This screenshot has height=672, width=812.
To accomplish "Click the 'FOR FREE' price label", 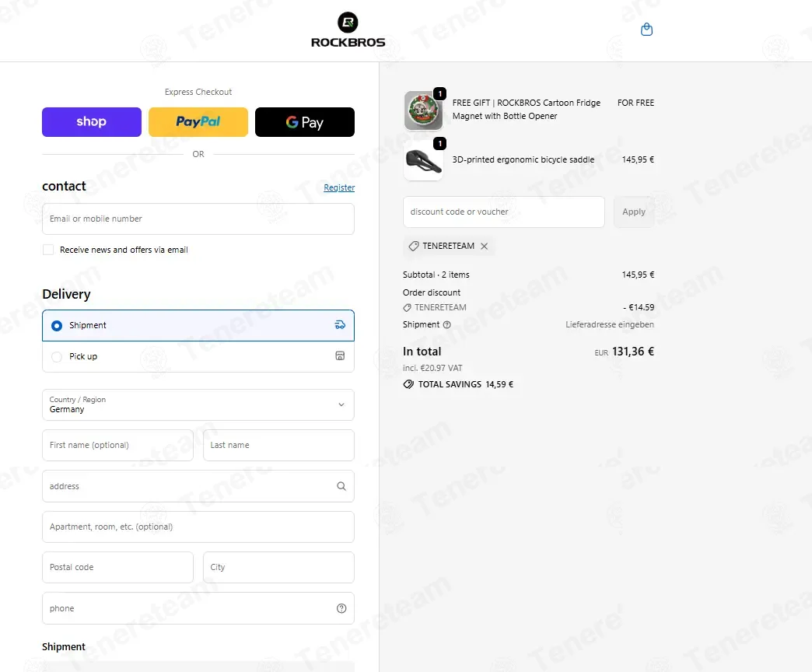I will coord(635,103).
